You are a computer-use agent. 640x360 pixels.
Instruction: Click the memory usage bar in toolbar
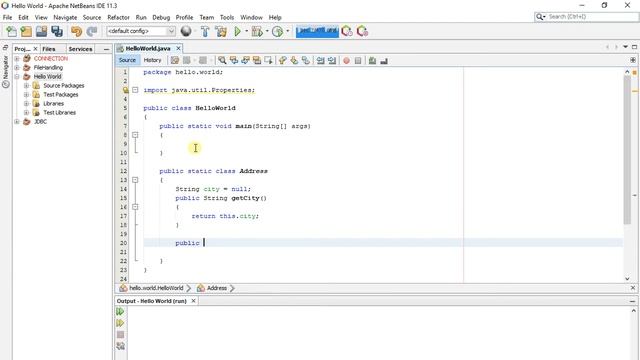(x=317, y=31)
